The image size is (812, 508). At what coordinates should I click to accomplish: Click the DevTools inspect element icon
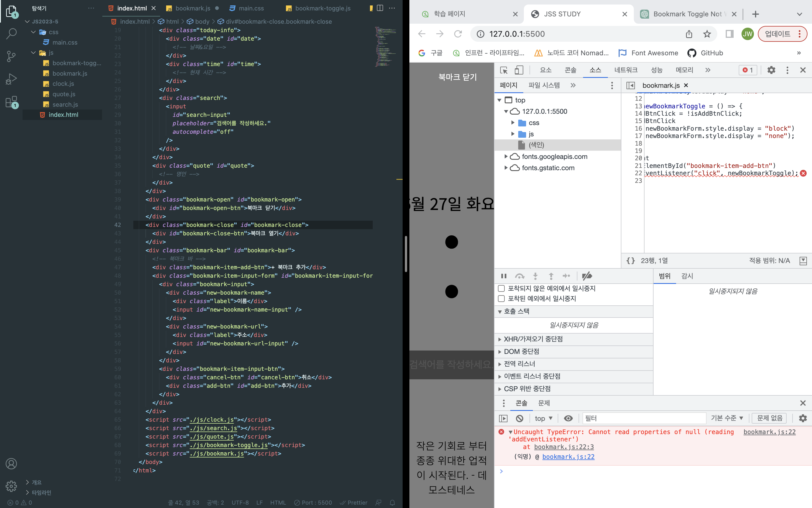[504, 70]
